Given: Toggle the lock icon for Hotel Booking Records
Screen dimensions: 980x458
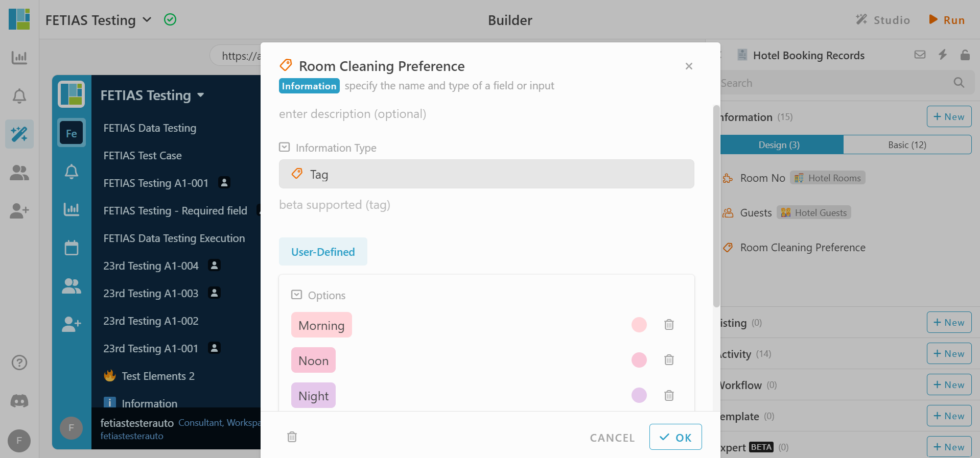Looking at the screenshot, I should (965, 55).
